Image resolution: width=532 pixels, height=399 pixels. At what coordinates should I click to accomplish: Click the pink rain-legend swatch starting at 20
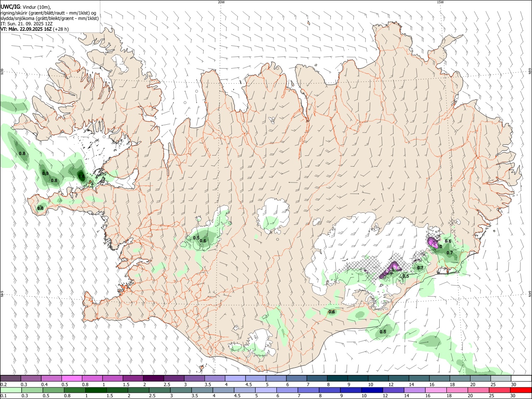[479, 390]
